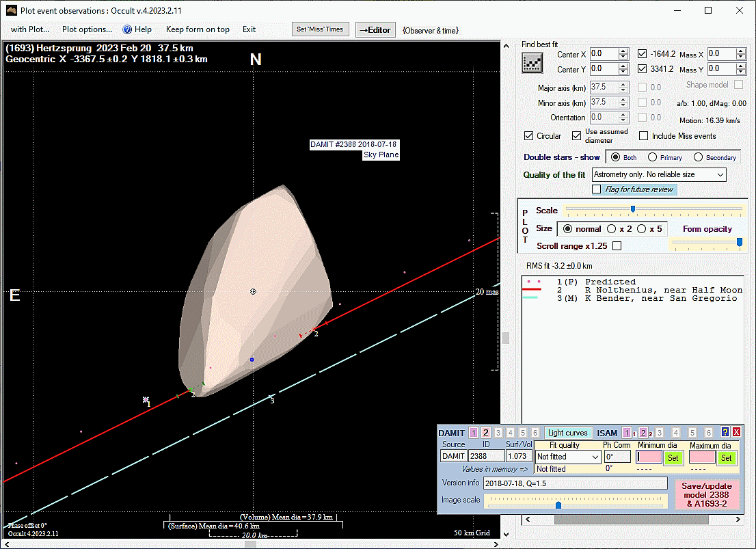Open the 'Plot options...' menu
This screenshot has height=549, width=756.
(87, 29)
